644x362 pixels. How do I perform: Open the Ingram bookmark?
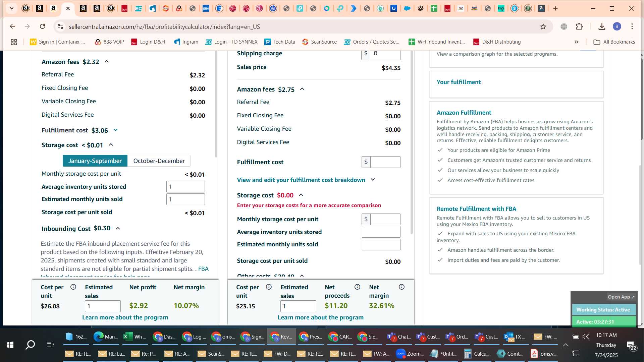coord(186,42)
